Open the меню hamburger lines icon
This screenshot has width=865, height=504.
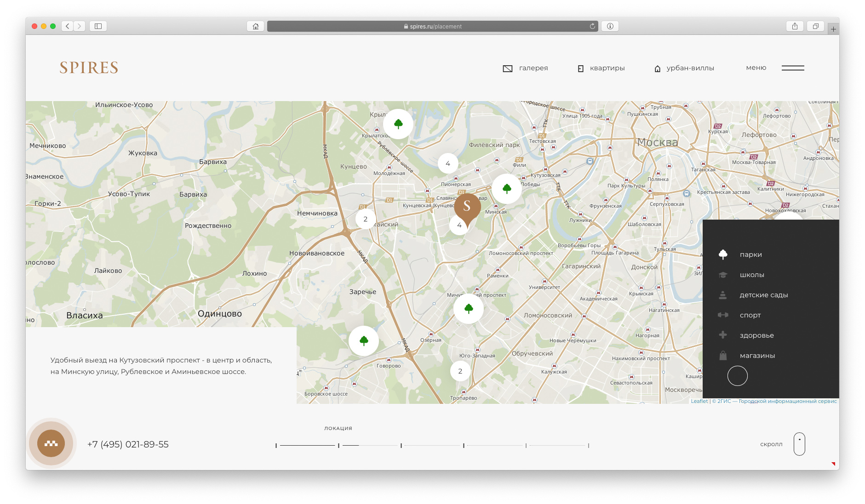point(793,68)
